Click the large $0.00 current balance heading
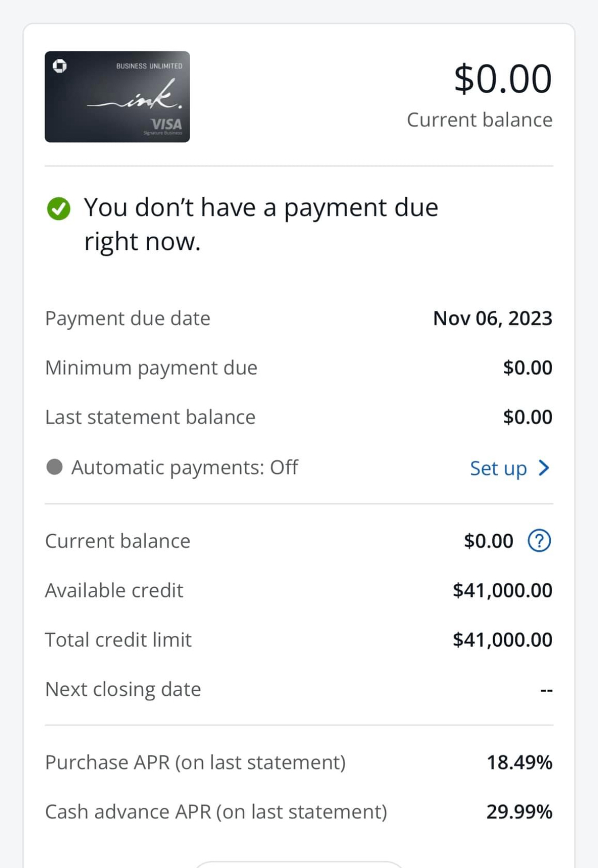The width and height of the screenshot is (598, 868). click(x=502, y=79)
